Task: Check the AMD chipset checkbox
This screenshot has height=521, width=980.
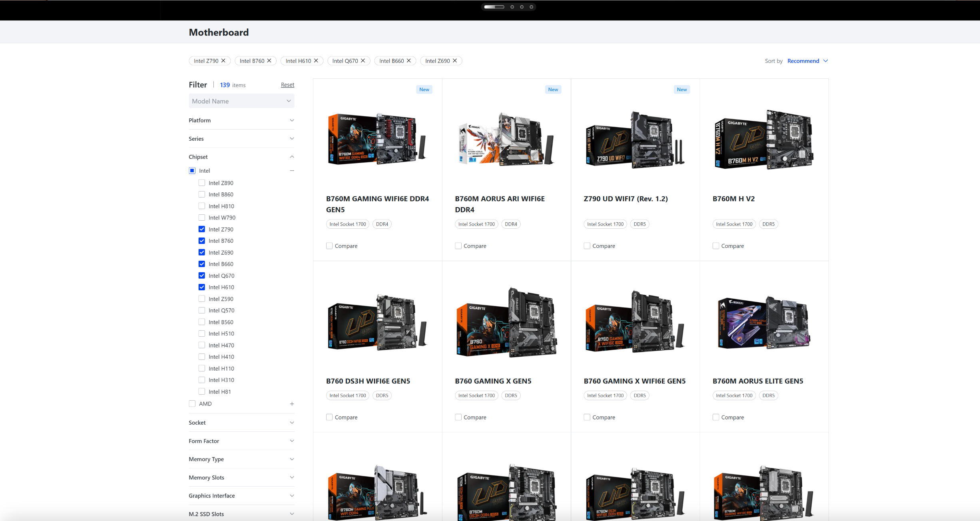Action: pos(192,404)
